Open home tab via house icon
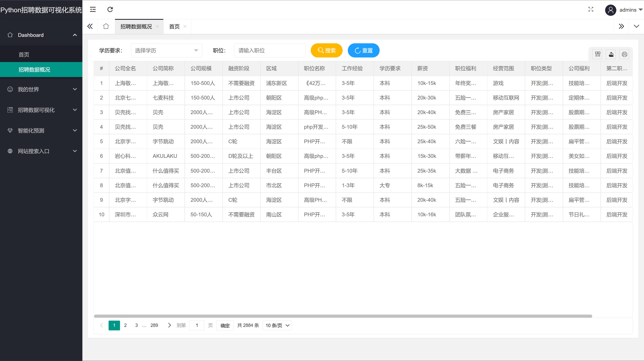The image size is (644, 361). click(x=106, y=26)
